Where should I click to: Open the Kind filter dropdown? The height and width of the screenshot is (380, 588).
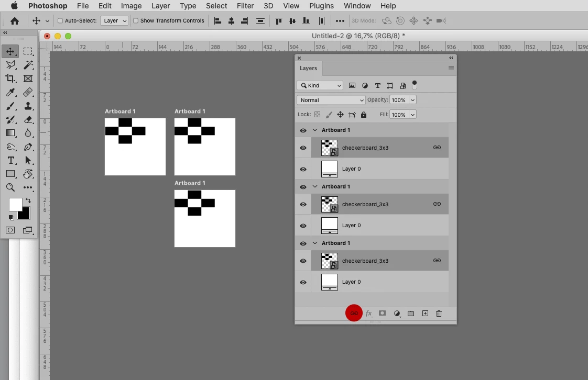coord(321,85)
